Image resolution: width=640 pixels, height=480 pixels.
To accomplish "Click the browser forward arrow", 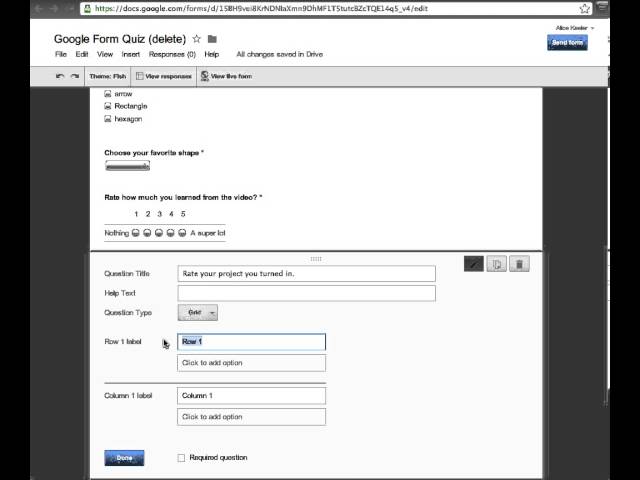I will pos(53,8).
